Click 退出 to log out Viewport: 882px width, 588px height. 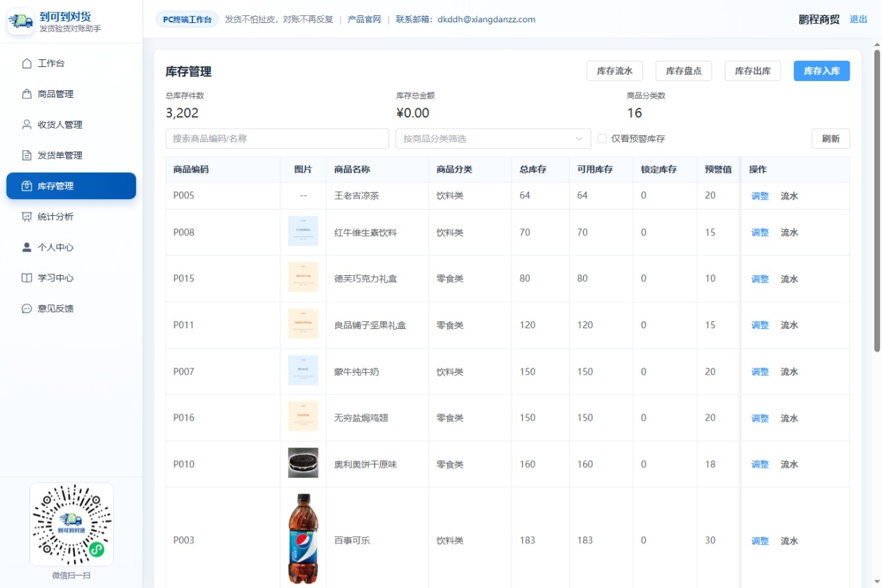[858, 20]
